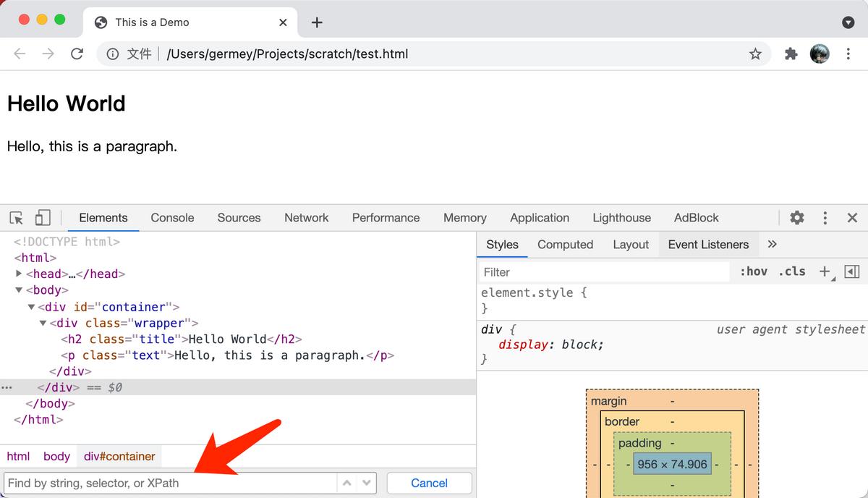This screenshot has height=498, width=868.
Task: Bookmark this page with star icon
Action: coord(755,54)
